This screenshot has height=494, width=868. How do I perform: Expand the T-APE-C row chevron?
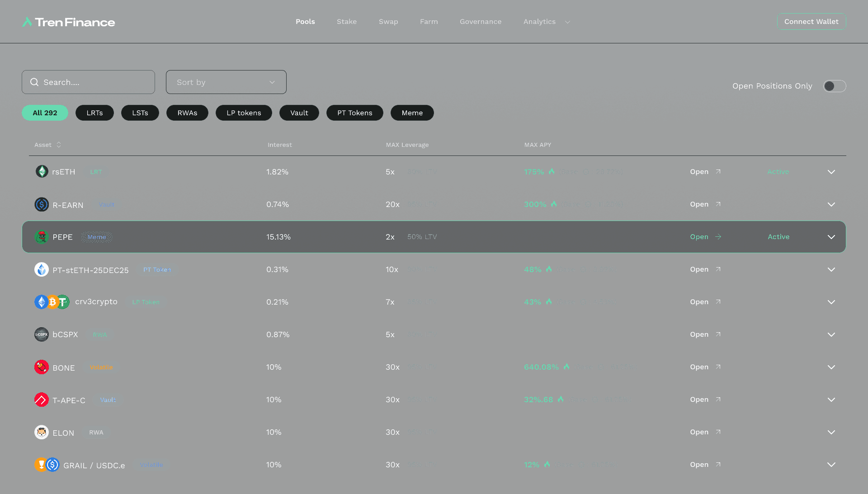(x=831, y=400)
